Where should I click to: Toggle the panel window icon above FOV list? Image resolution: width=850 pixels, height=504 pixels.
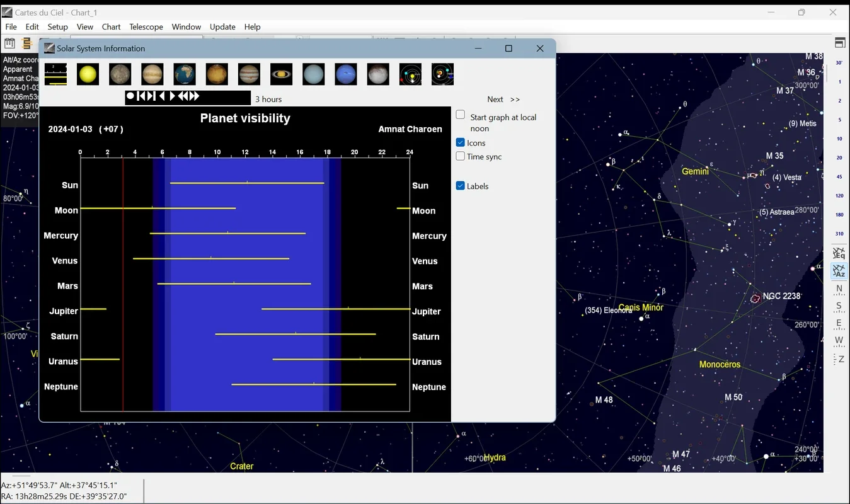pyautogui.click(x=840, y=43)
